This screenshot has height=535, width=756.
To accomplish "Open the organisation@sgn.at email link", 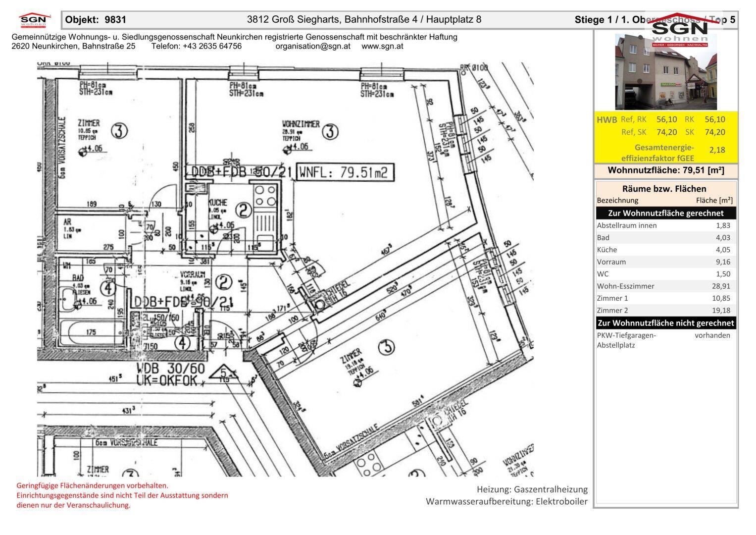I will (313, 46).
